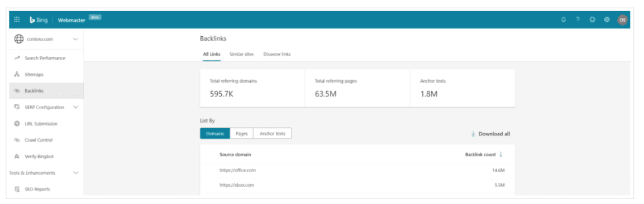This screenshot has height=204, width=644.
Task: Open the settings gear icon
Action: point(607,20)
